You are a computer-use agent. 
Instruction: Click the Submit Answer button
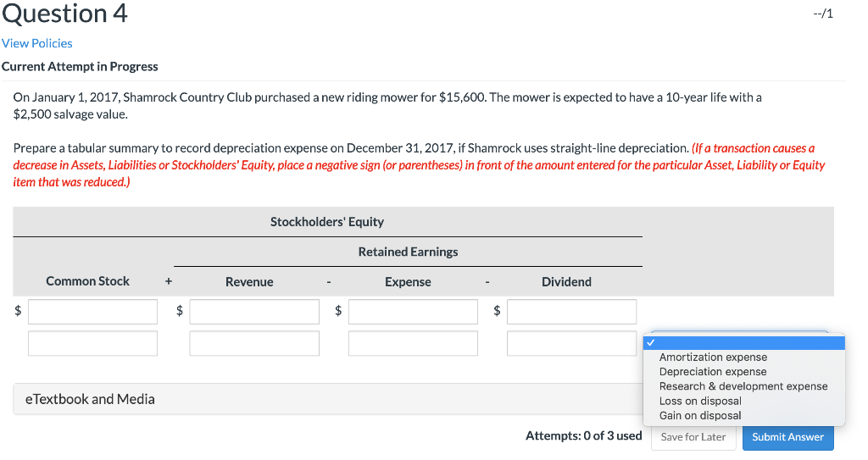(x=787, y=437)
